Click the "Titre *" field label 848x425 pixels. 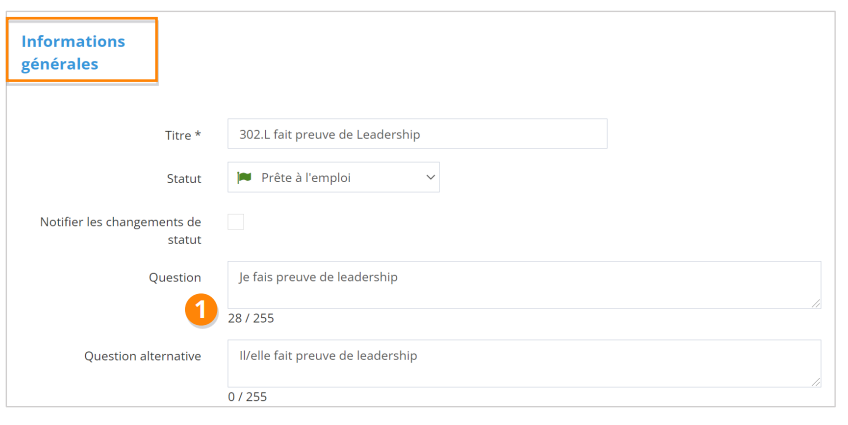point(183,135)
